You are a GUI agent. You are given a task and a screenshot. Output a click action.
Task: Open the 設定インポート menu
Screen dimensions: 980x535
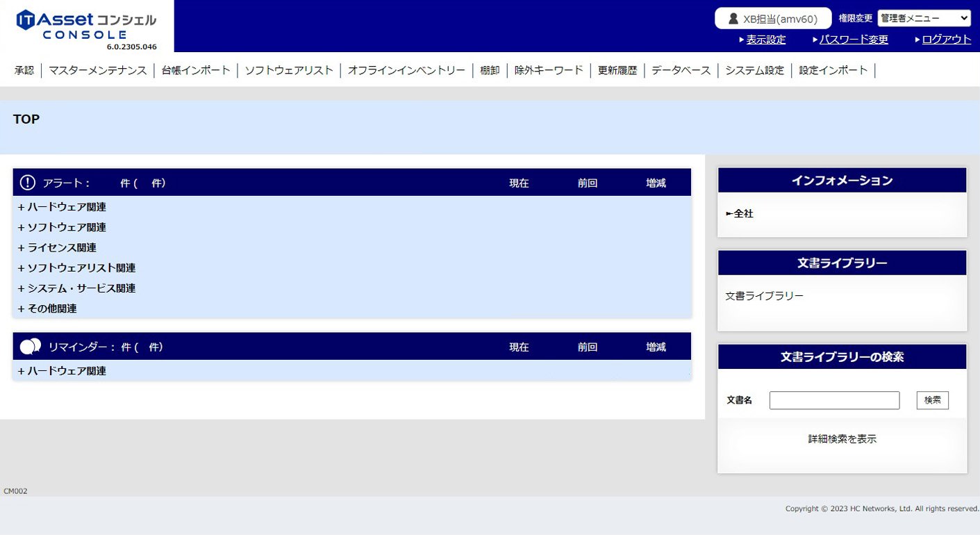[x=833, y=70]
